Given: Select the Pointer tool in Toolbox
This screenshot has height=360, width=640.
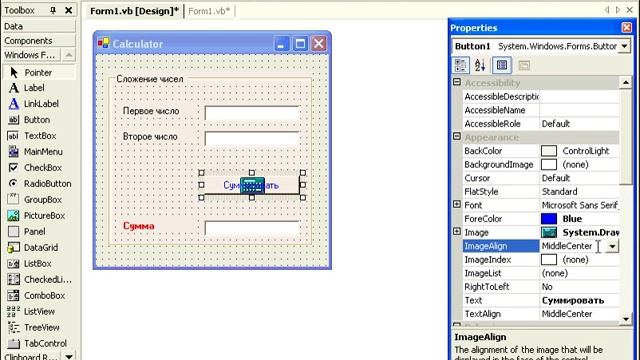Looking at the screenshot, I should pyautogui.click(x=39, y=73).
